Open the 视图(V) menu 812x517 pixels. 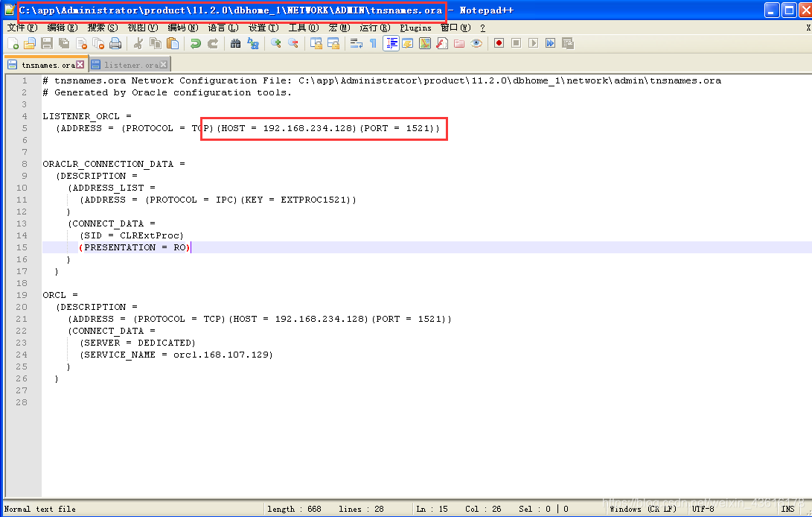pyautogui.click(x=142, y=28)
